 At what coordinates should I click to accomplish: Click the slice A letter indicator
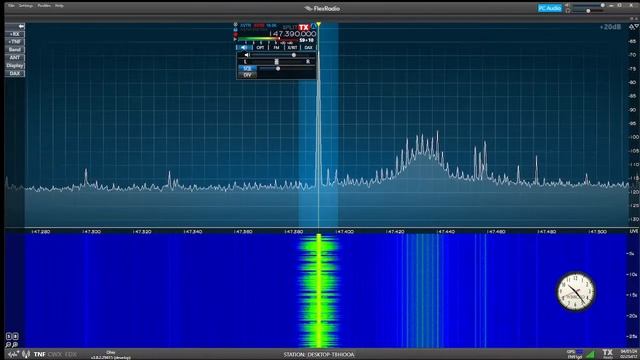[313, 27]
